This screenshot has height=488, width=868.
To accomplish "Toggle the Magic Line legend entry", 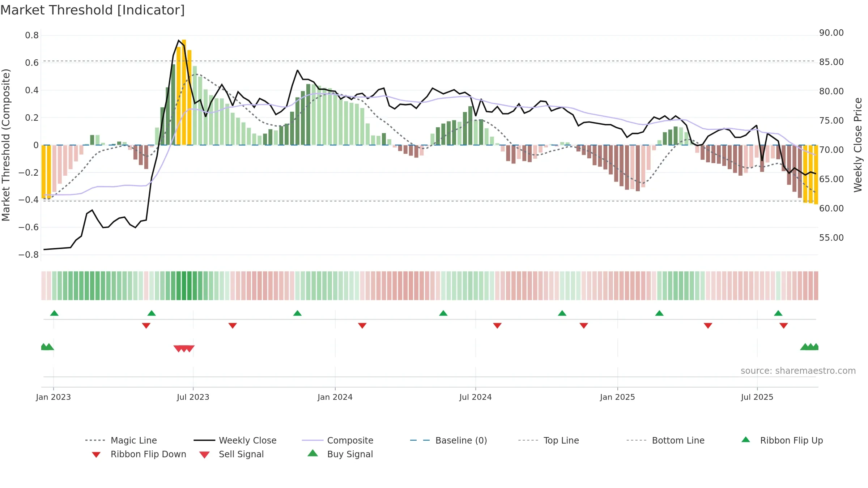I will pos(121,440).
